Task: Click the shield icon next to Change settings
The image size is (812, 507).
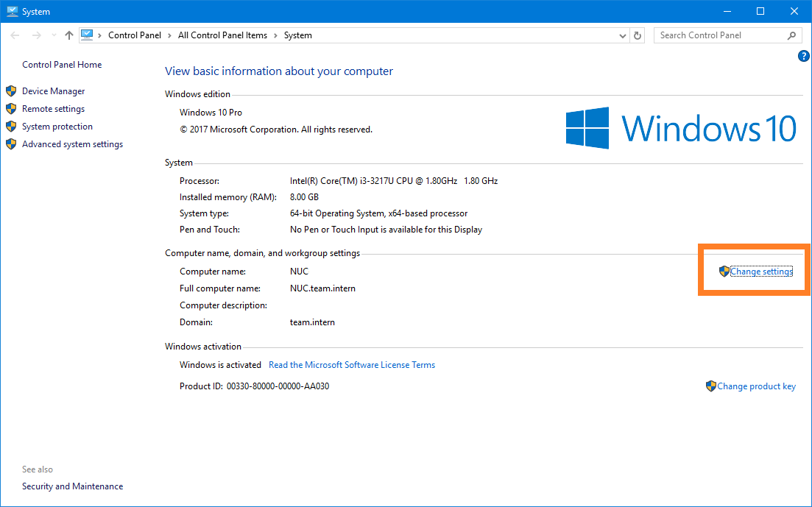Action: pos(724,272)
